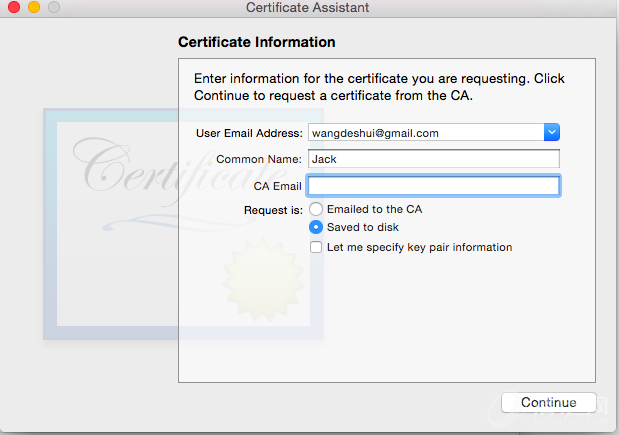Enable Let me specify key pair information

(316, 247)
